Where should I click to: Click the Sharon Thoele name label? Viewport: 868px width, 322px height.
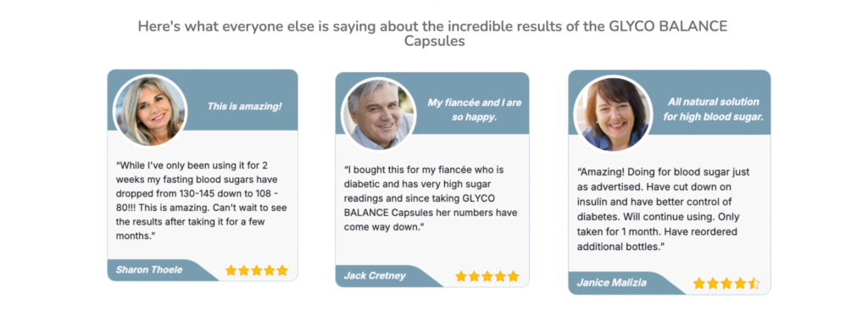point(149,270)
